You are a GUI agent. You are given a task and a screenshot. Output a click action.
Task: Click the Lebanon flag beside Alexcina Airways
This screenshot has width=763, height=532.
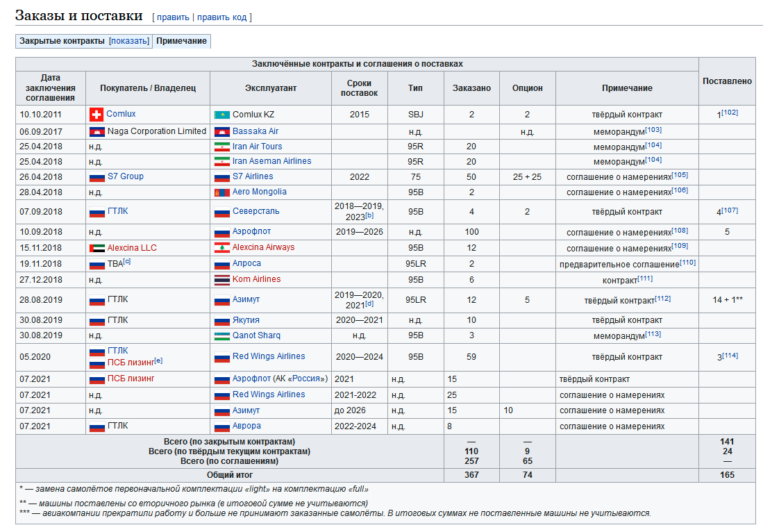tap(222, 248)
